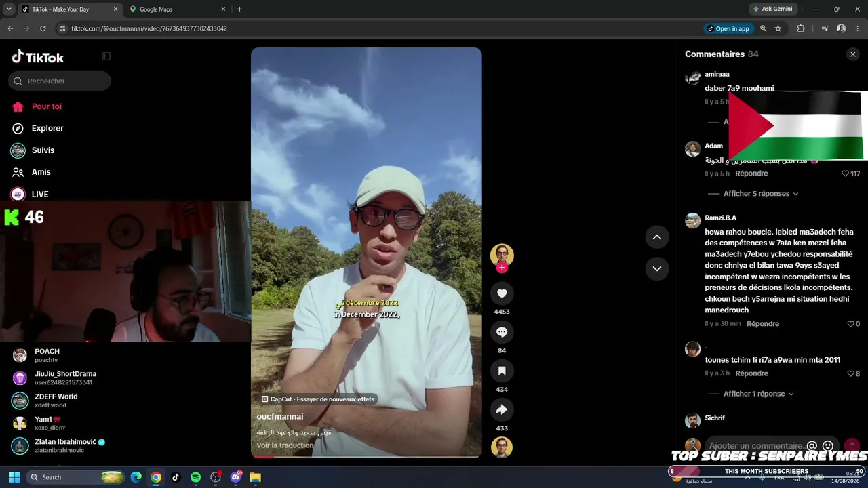Open Spotify from the taskbar
Screen dimensions: 868x488
coord(195,477)
